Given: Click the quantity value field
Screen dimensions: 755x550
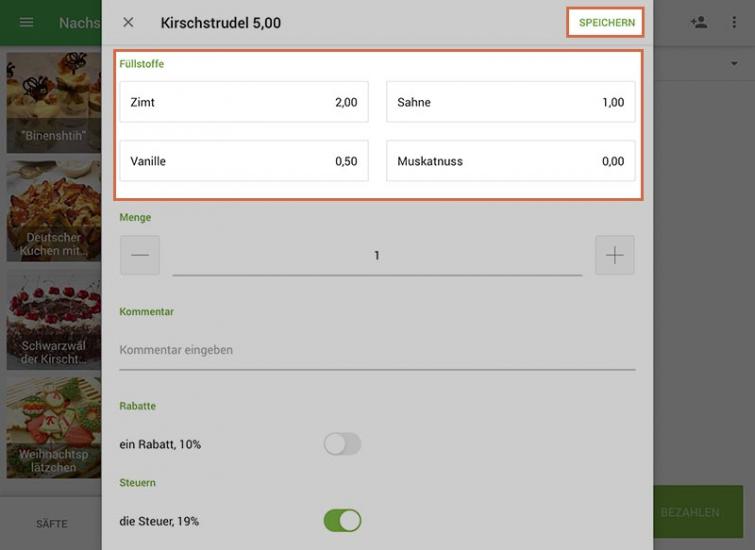Looking at the screenshot, I should pos(377,256).
